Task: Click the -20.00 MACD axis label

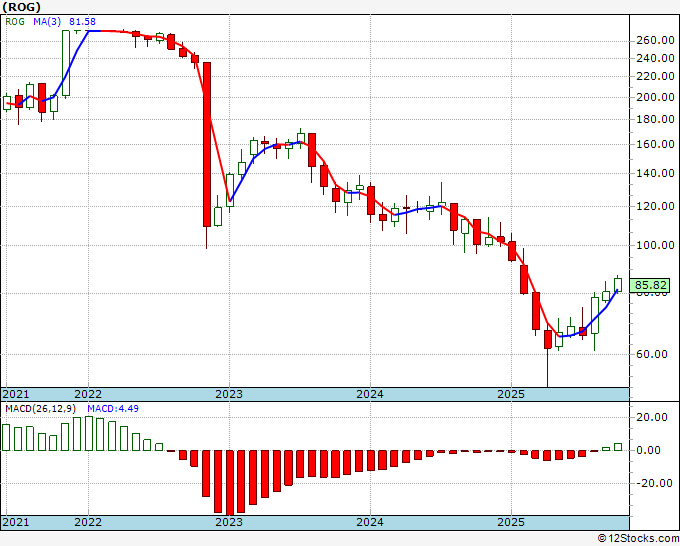Action: (655, 483)
